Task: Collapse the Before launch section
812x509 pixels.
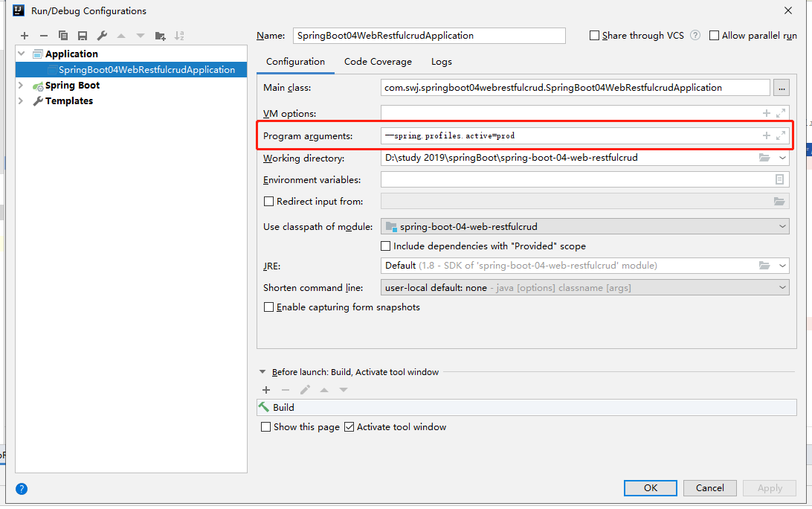Action: click(262, 371)
